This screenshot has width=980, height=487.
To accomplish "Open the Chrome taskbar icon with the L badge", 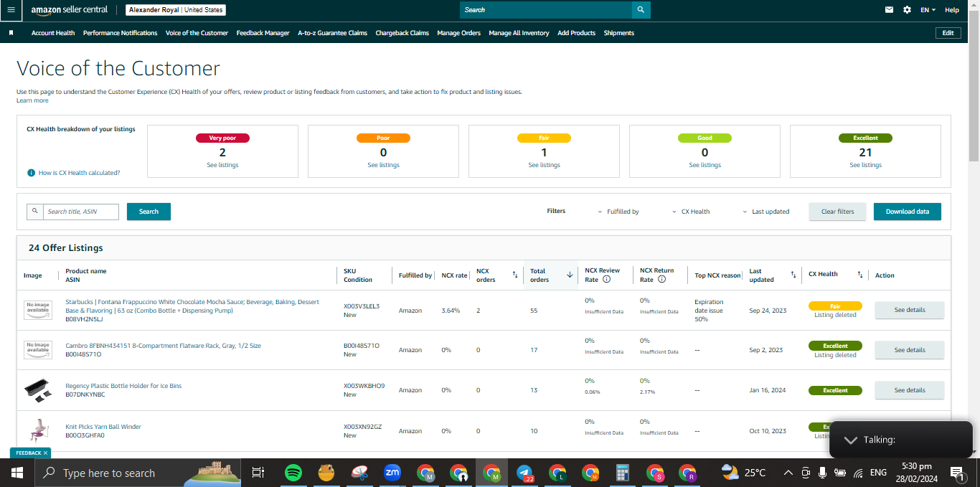I will pos(557,473).
